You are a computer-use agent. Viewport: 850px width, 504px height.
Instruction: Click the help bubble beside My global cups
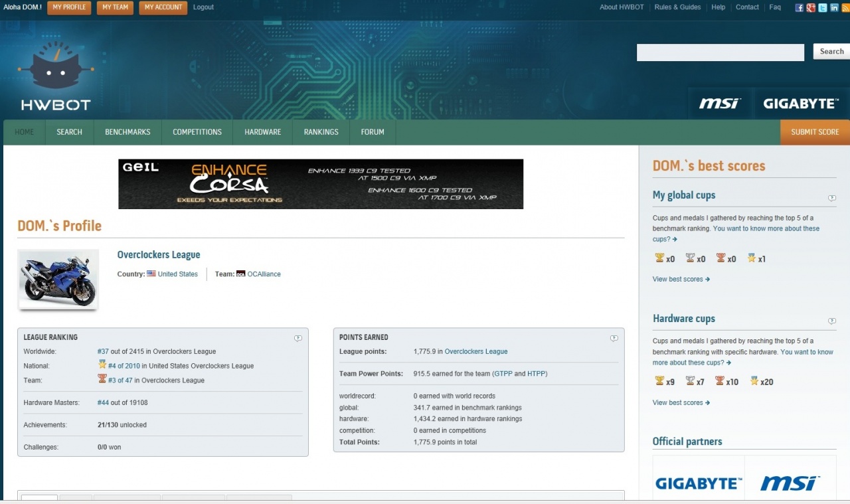point(832,198)
